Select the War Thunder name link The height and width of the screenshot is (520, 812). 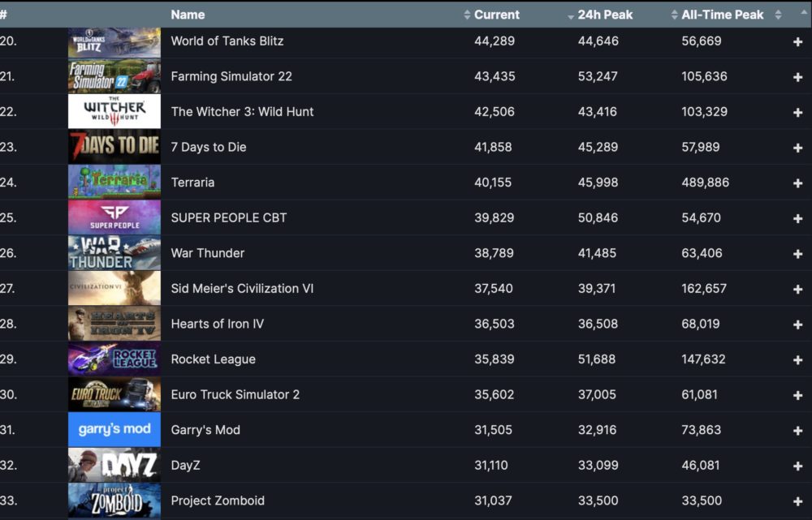(x=208, y=253)
